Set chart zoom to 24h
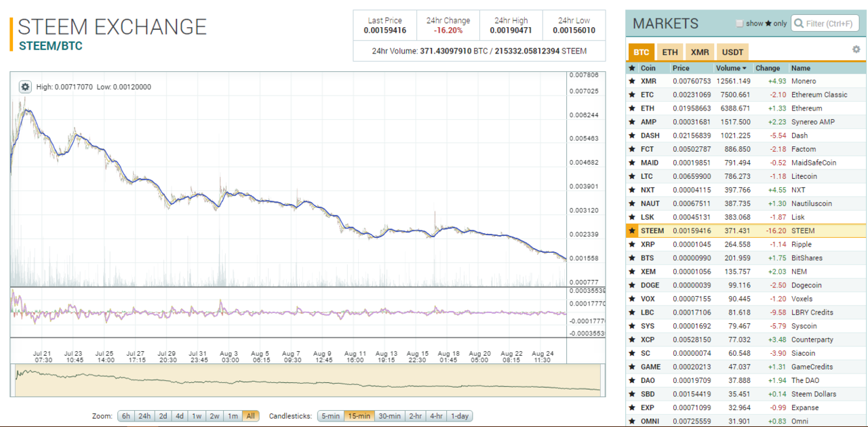The height and width of the screenshot is (427, 868). [144, 415]
